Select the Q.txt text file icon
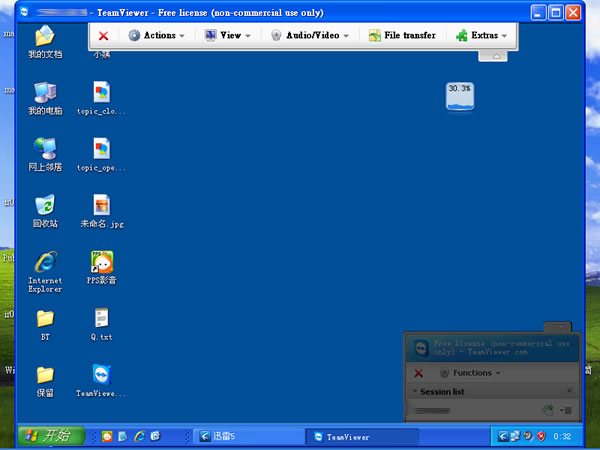600x450 pixels. pos(102,319)
